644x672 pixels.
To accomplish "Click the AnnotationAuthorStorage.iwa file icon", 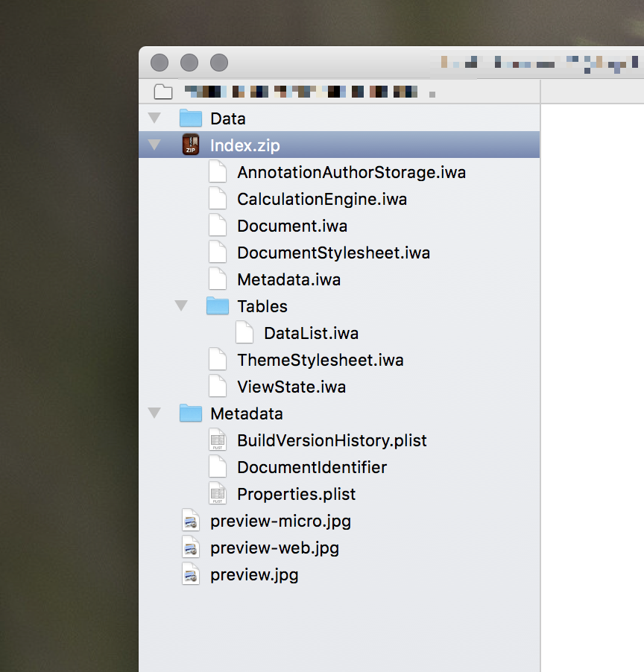I will click(218, 171).
